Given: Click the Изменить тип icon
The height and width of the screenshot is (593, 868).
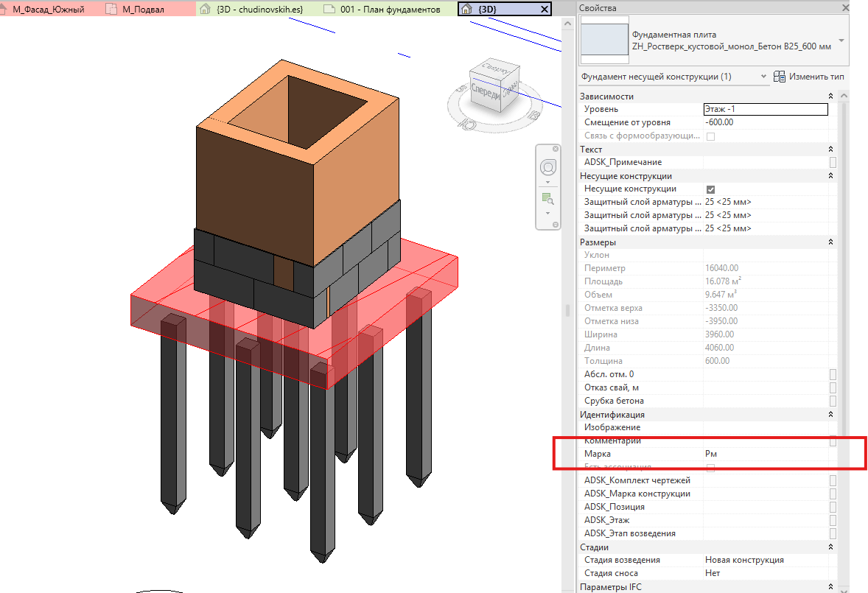Looking at the screenshot, I should coord(780,77).
